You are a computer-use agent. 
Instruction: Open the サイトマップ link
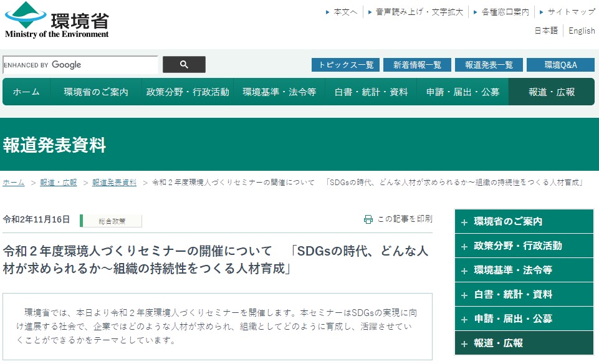[x=571, y=12]
